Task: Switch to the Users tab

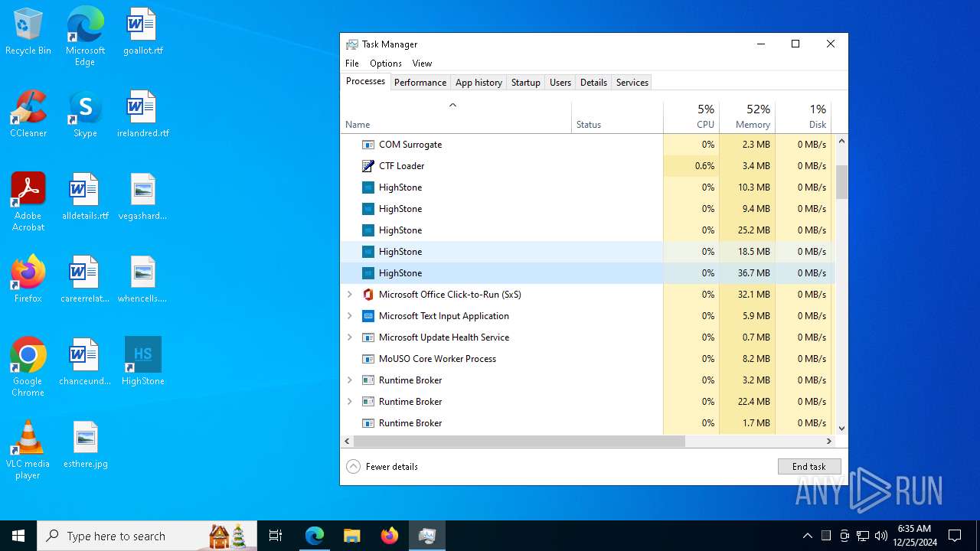Action: (x=560, y=83)
